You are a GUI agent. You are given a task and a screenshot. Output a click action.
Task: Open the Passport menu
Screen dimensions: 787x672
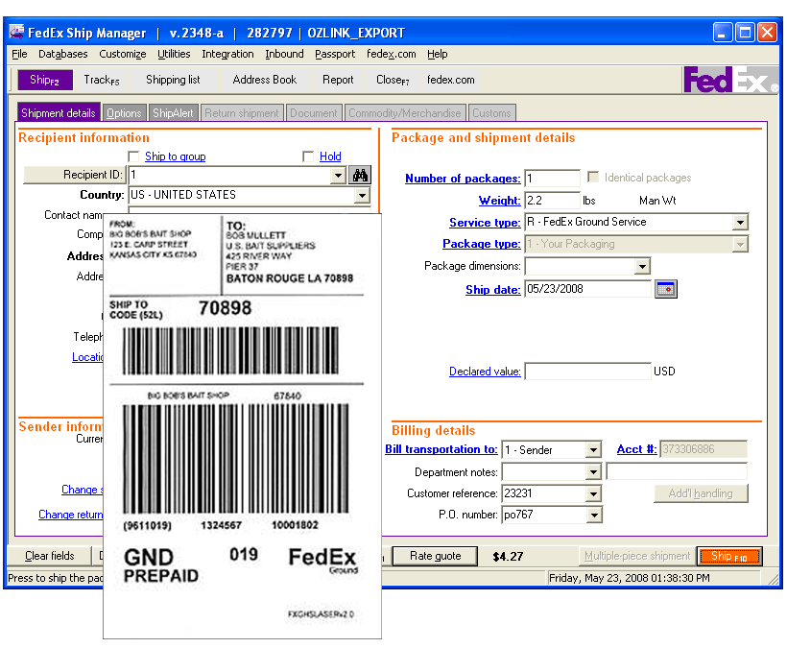pos(335,54)
